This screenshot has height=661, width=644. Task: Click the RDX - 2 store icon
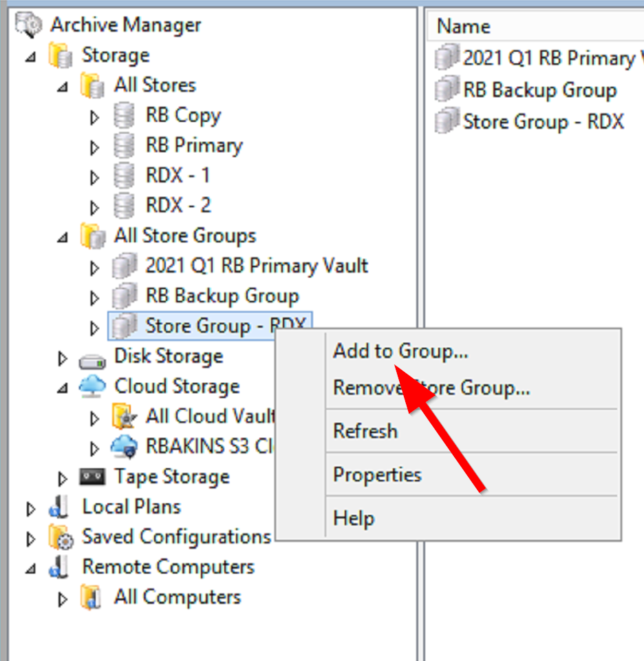point(125,206)
